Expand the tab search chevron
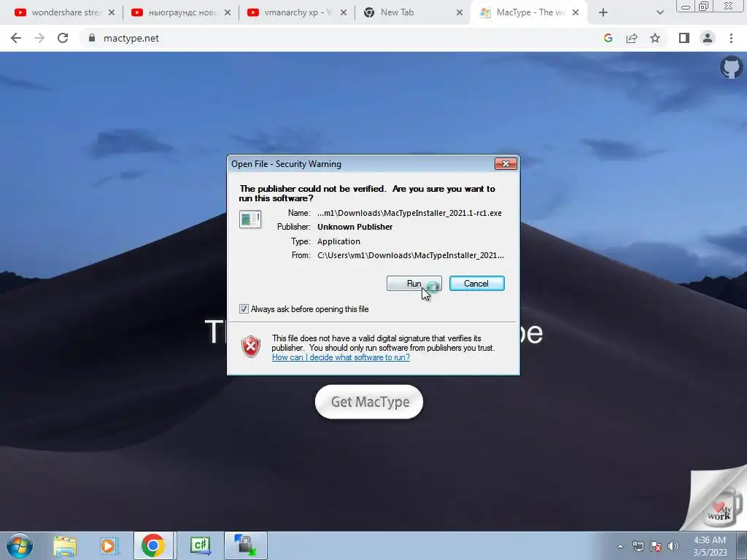 (659, 13)
